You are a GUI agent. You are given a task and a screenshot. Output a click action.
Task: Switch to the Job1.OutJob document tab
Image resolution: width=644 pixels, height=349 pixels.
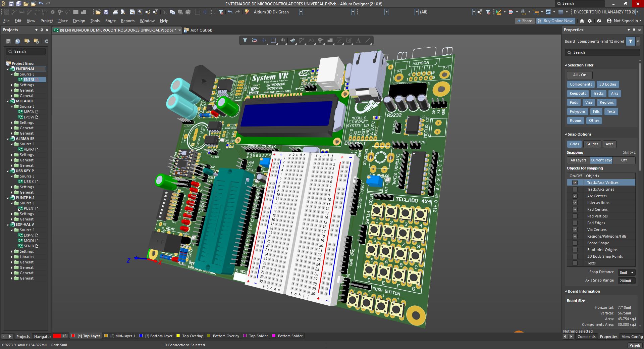click(201, 30)
